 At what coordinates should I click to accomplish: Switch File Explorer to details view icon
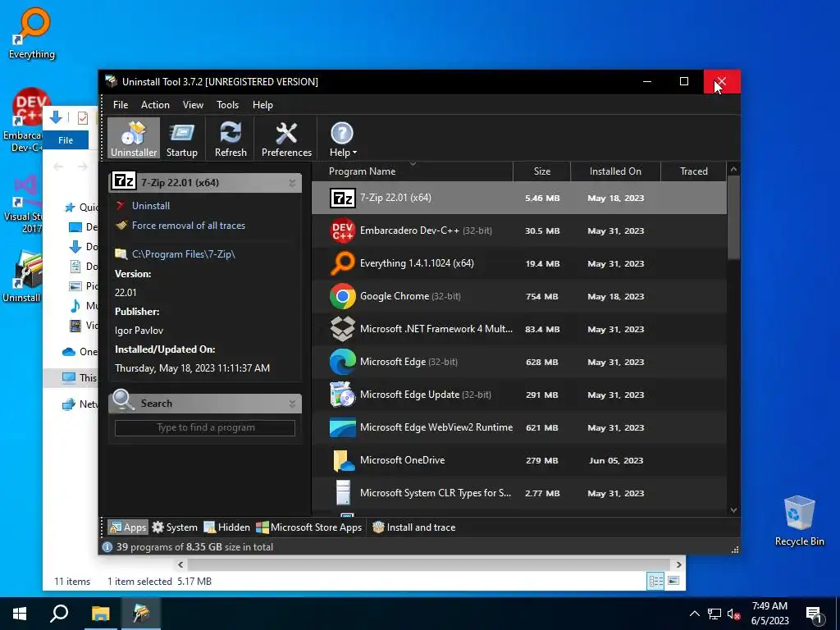(655, 581)
